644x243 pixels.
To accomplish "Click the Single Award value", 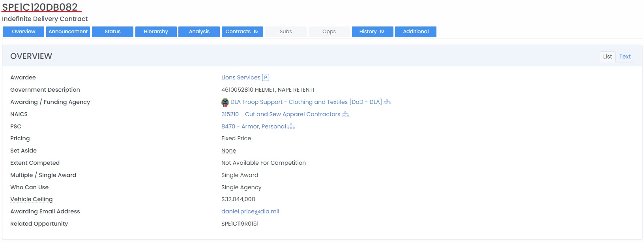I will click(x=240, y=175).
